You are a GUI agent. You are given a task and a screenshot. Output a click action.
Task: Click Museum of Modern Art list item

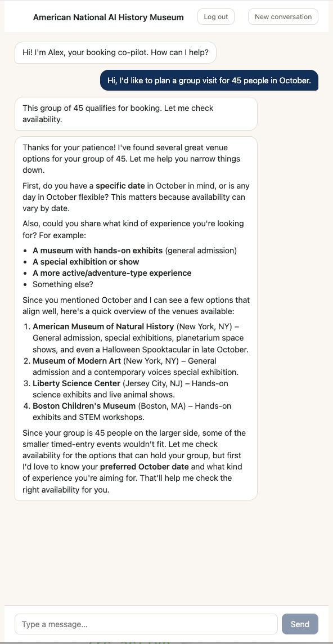point(136,366)
